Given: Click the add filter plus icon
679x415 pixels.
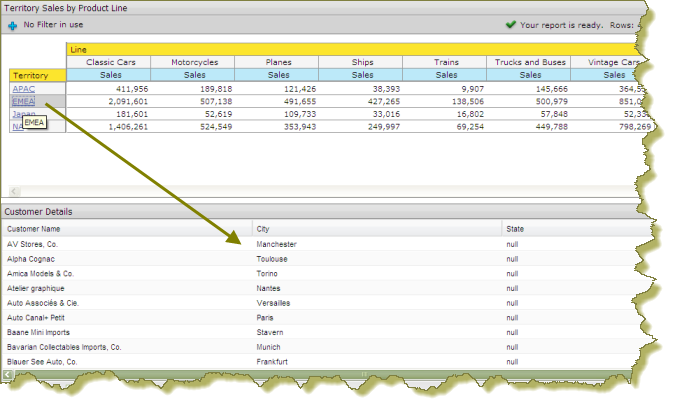Looking at the screenshot, I should (x=12, y=24).
